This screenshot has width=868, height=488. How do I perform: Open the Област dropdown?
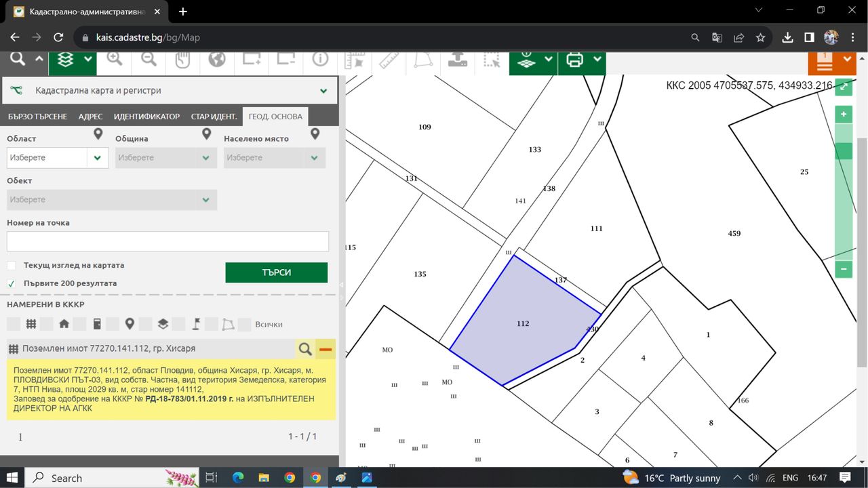[x=58, y=157]
